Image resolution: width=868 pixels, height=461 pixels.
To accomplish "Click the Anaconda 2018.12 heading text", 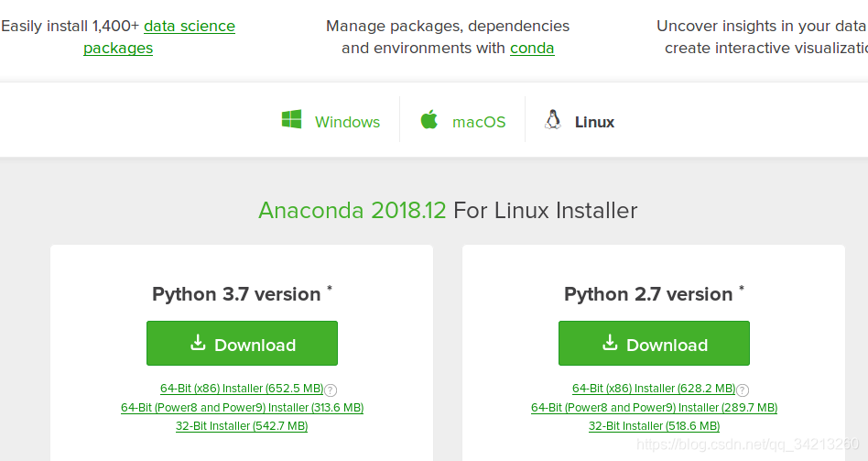I will 353,211.
